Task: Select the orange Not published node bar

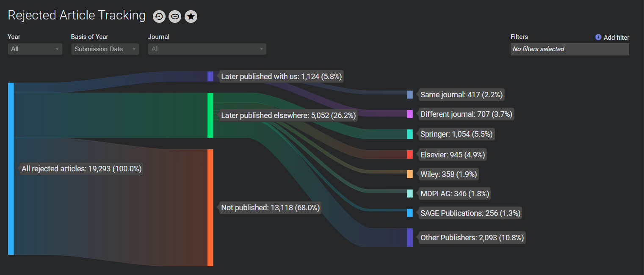Action: click(210, 207)
